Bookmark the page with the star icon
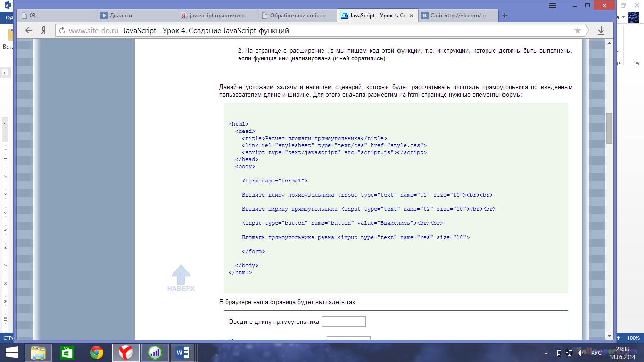644x362 pixels. point(578,30)
